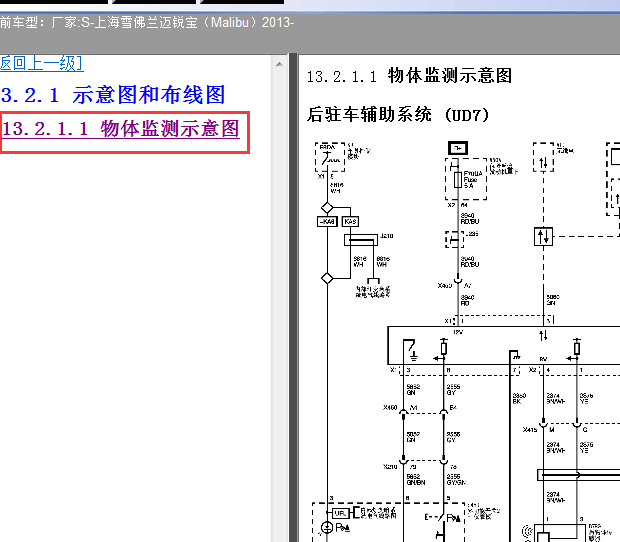The height and width of the screenshot is (542, 620).
Task: Click the 2555 GY wire label below X1
Action: click(454, 390)
